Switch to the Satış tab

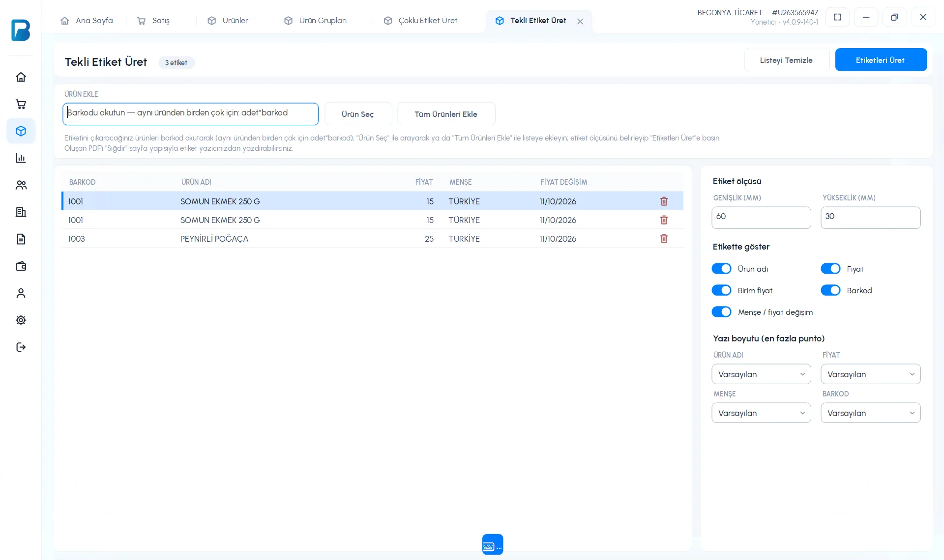154,21
